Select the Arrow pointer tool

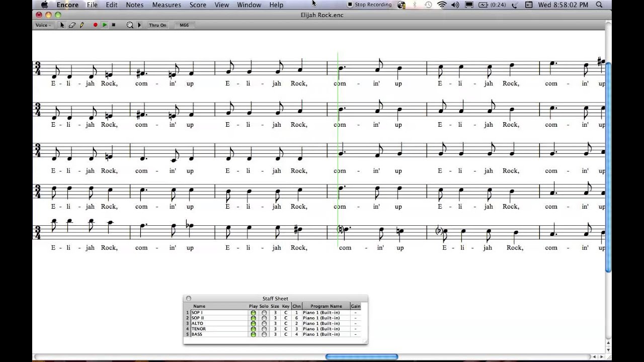tap(62, 25)
